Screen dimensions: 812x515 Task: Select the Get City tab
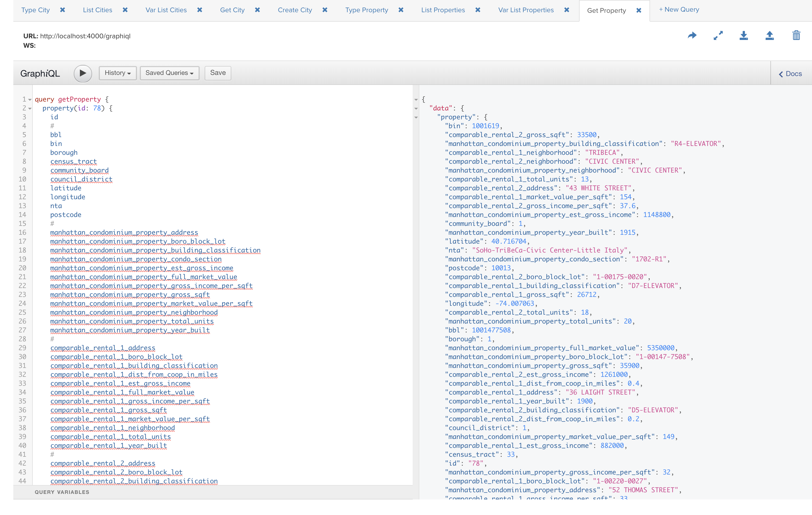[x=232, y=10]
